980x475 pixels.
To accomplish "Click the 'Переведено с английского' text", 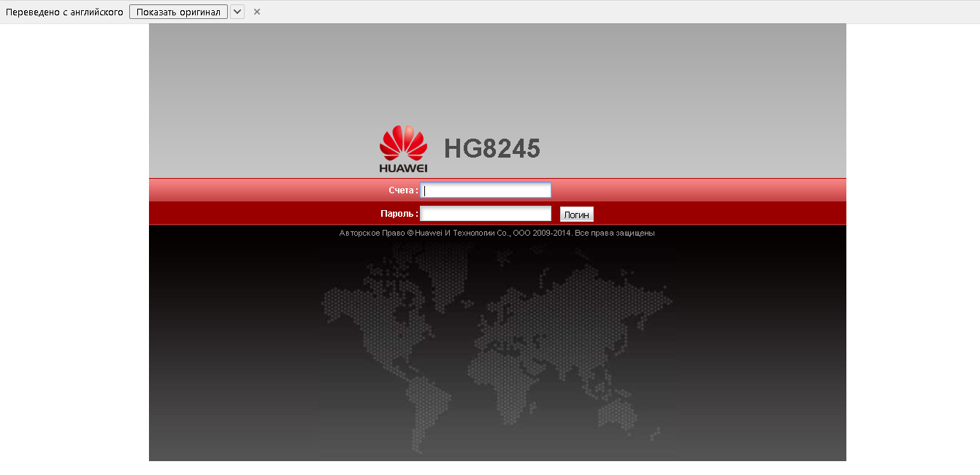I will pos(64,12).
